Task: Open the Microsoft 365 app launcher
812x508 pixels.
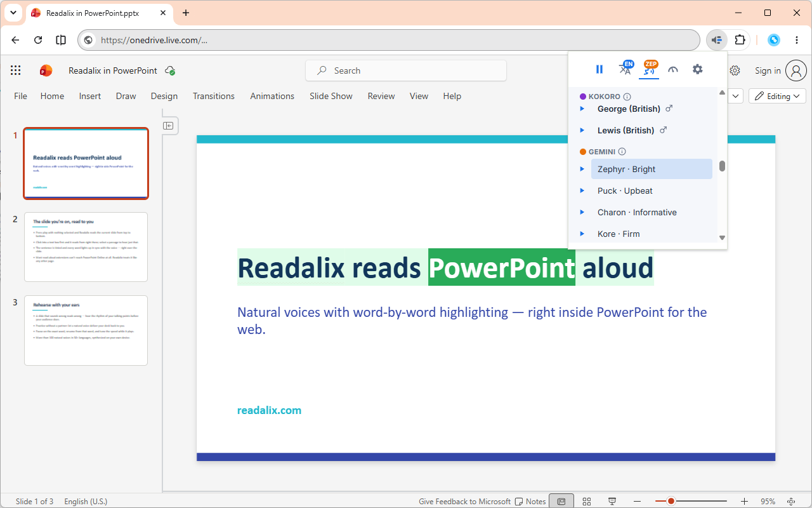Action: pos(16,70)
